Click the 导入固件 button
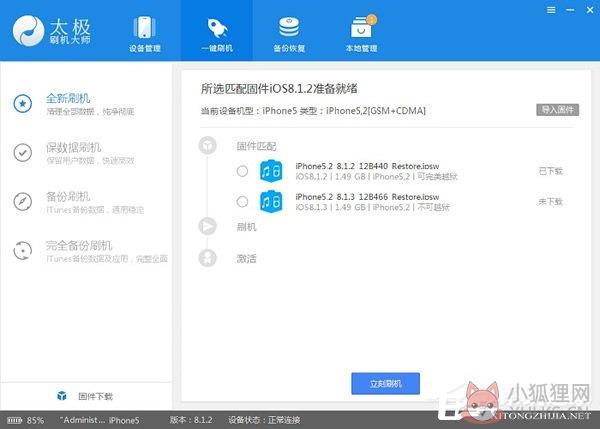 [558, 110]
